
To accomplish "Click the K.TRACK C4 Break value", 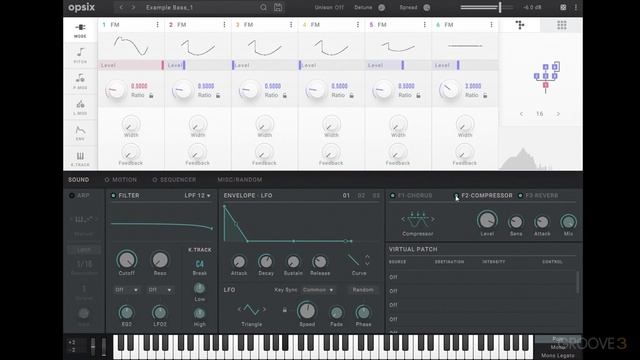I will (x=200, y=264).
